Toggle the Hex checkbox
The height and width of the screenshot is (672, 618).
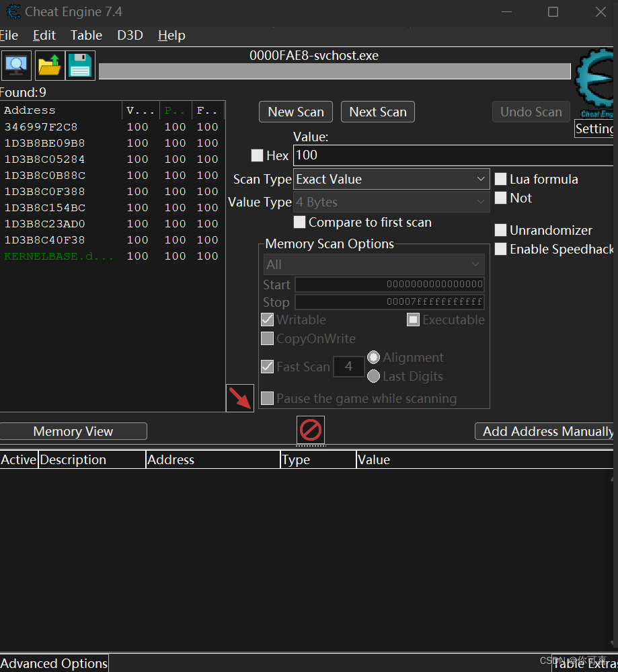coord(257,155)
